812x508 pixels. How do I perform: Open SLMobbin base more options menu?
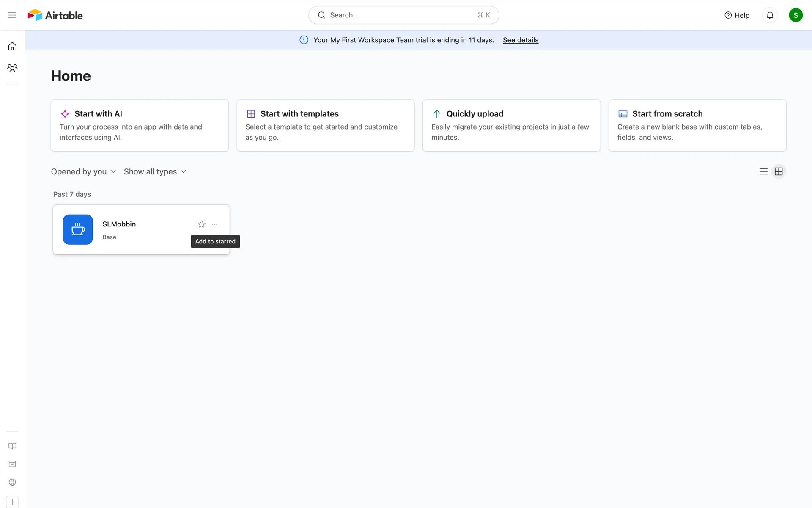pyautogui.click(x=214, y=224)
